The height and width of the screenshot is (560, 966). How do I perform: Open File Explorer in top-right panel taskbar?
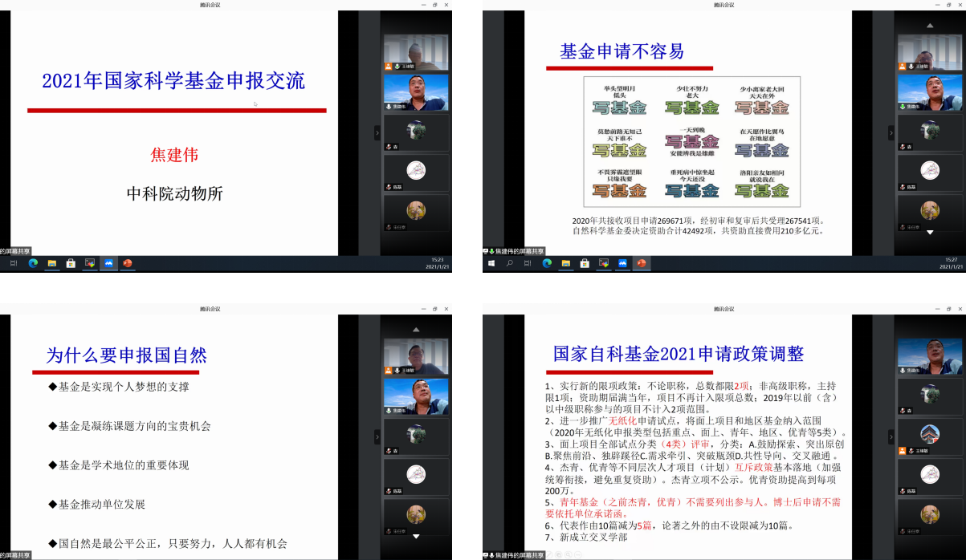[x=566, y=263]
